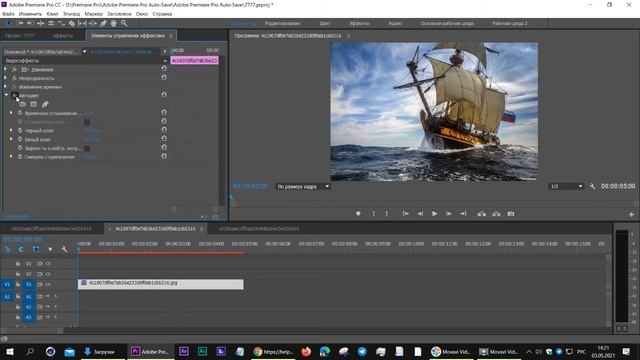
Task: Collapse the Автоцвет effect
Action: tap(6, 96)
